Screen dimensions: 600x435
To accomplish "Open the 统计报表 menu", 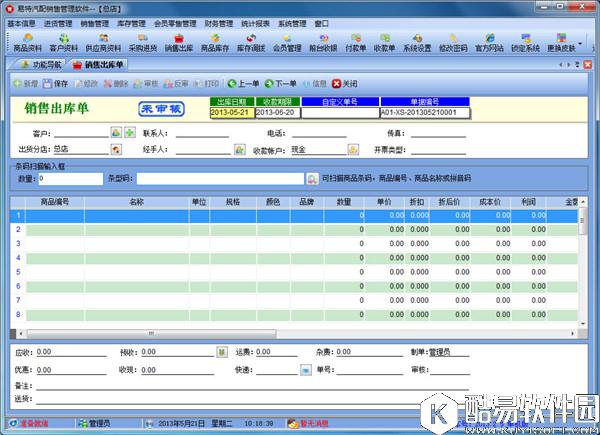I will [x=255, y=23].
